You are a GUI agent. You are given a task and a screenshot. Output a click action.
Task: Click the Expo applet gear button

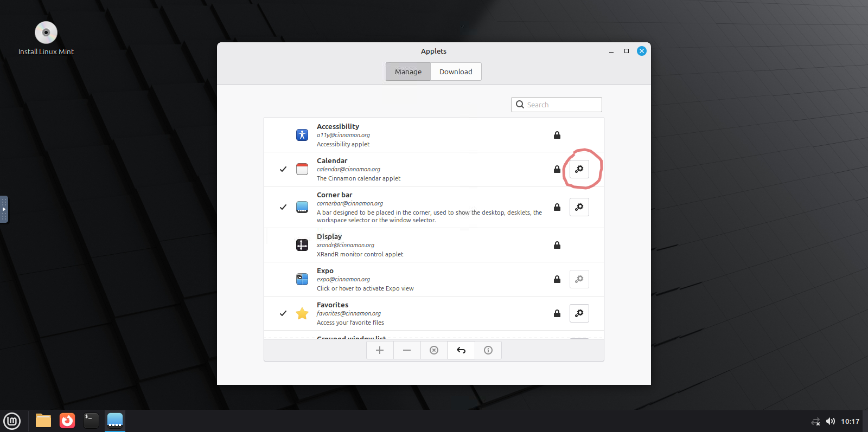click(x=579, y=279)
